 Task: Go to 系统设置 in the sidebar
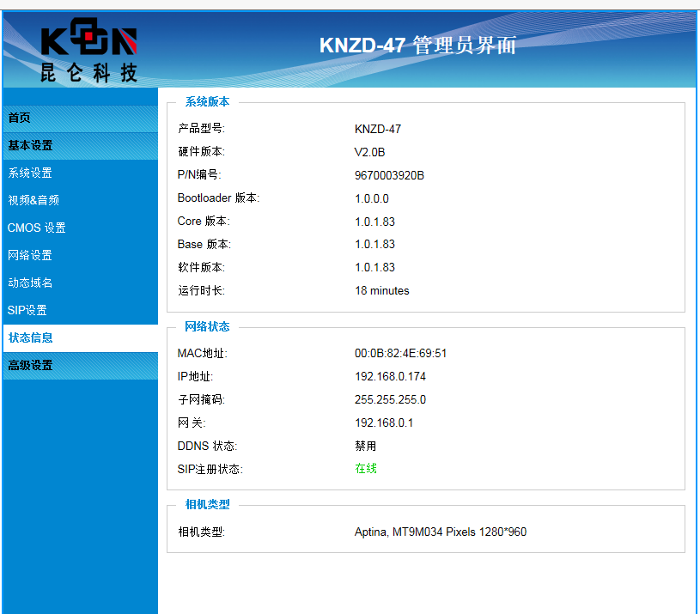tap(30, 173)
